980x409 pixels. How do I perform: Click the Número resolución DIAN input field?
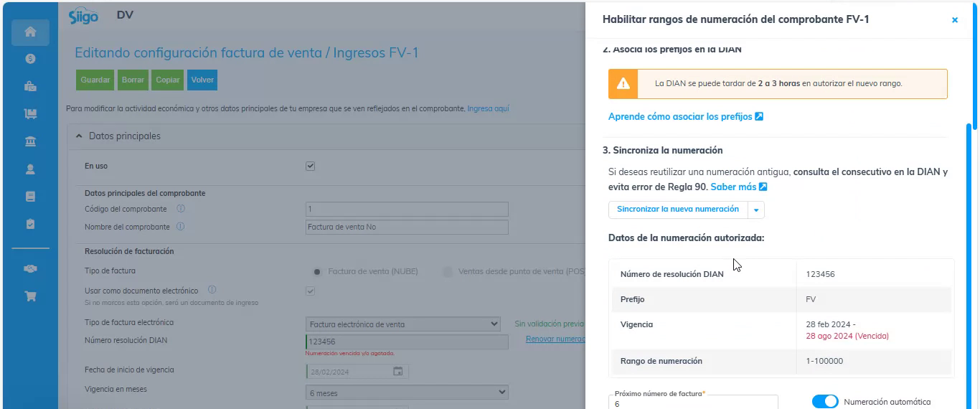[407, 342]
